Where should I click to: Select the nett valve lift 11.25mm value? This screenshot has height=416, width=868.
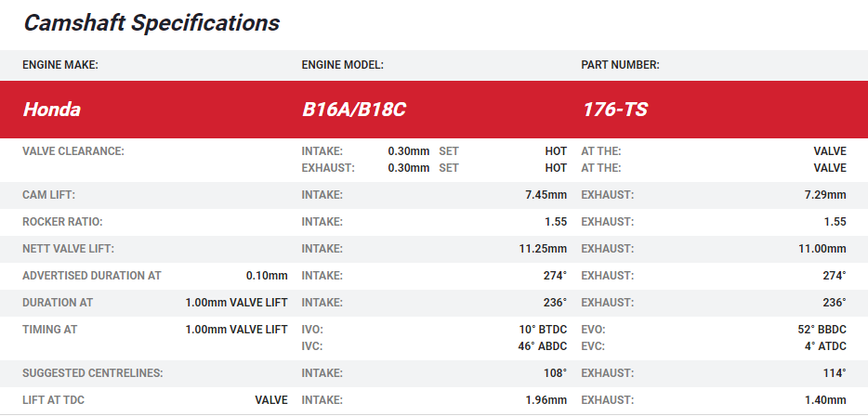(x=543, y=249)
